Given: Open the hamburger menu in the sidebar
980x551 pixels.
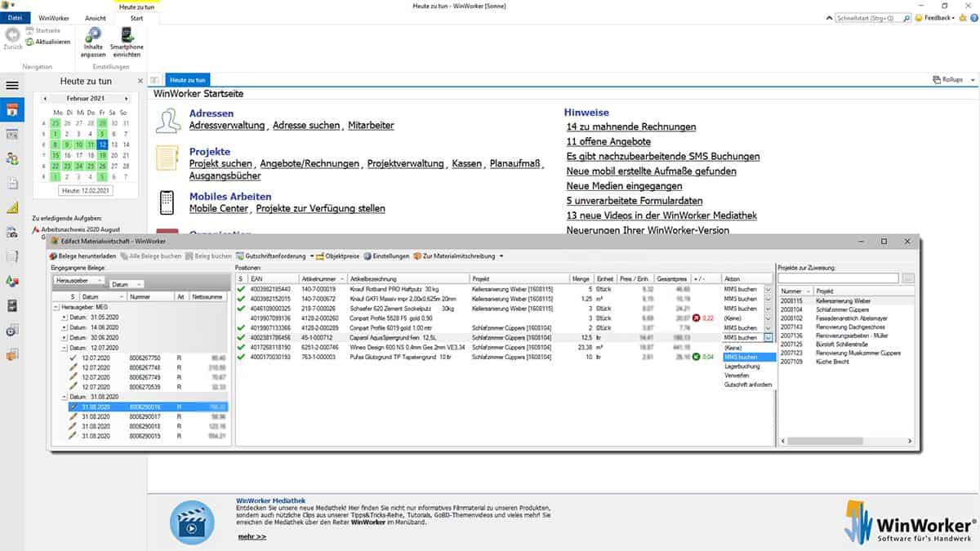Looking at the screenshot, I should 12,85.
